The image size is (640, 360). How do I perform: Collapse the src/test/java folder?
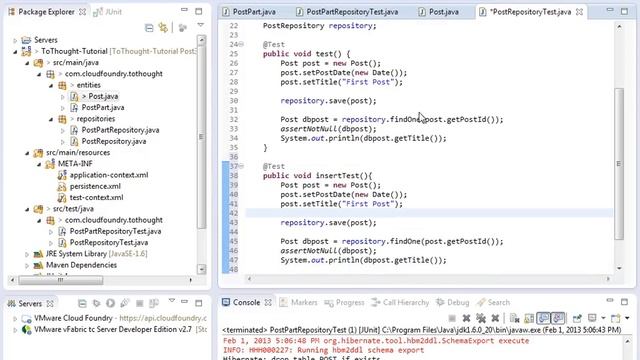27,209
